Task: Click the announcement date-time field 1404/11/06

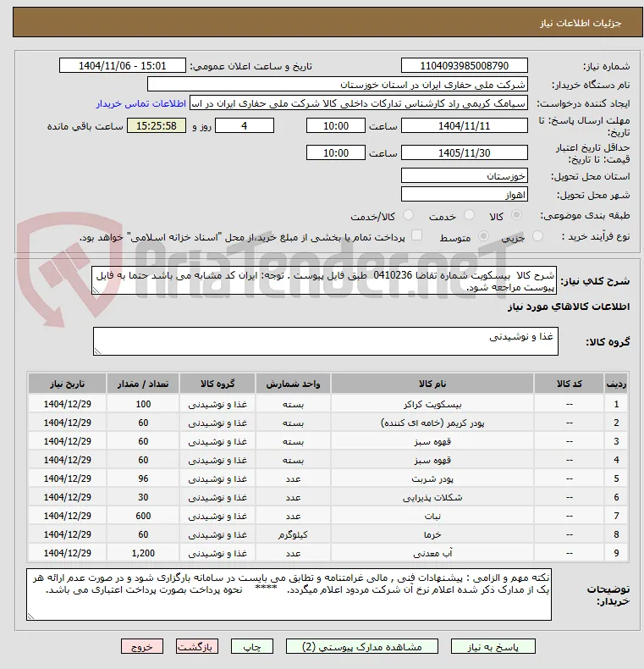Action: (x=123, y=66)
